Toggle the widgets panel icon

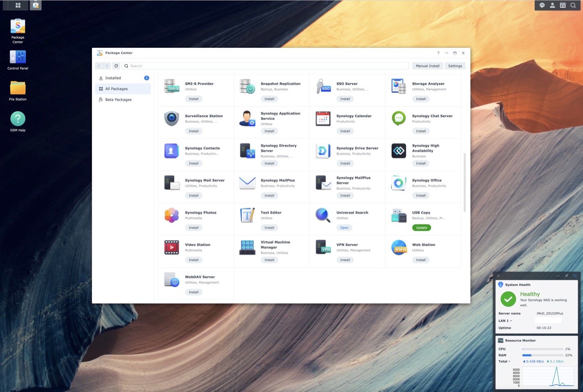point(563,5)
